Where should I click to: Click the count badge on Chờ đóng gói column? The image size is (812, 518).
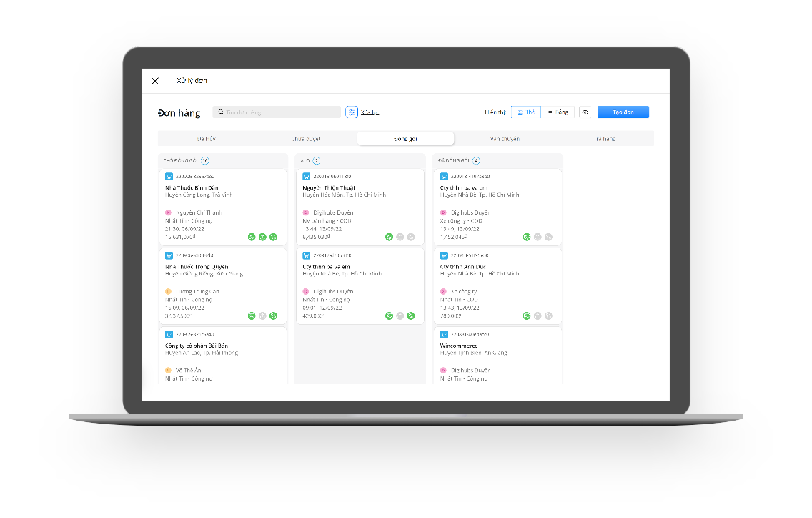[206, 161]
